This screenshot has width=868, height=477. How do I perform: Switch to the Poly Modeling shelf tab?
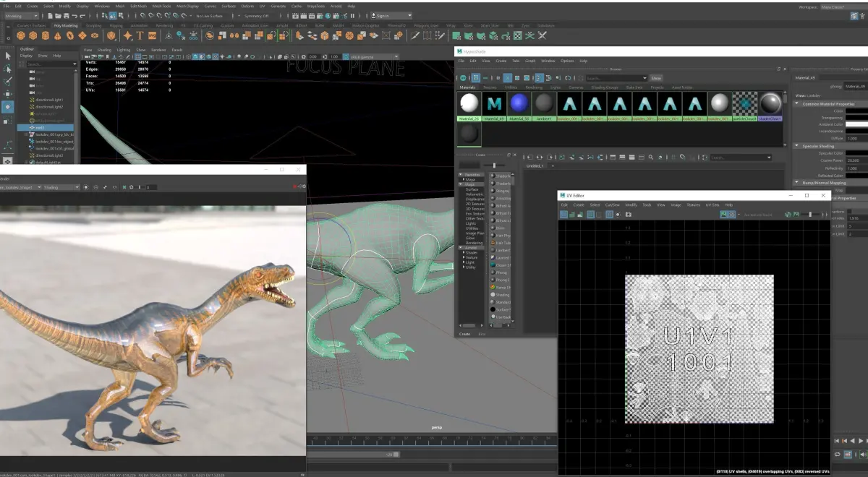65,25
